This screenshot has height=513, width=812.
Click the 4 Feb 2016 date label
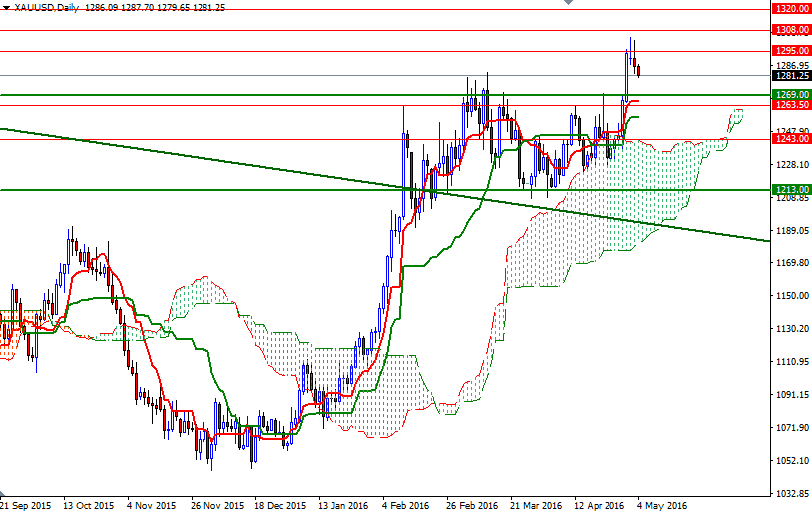405,505
